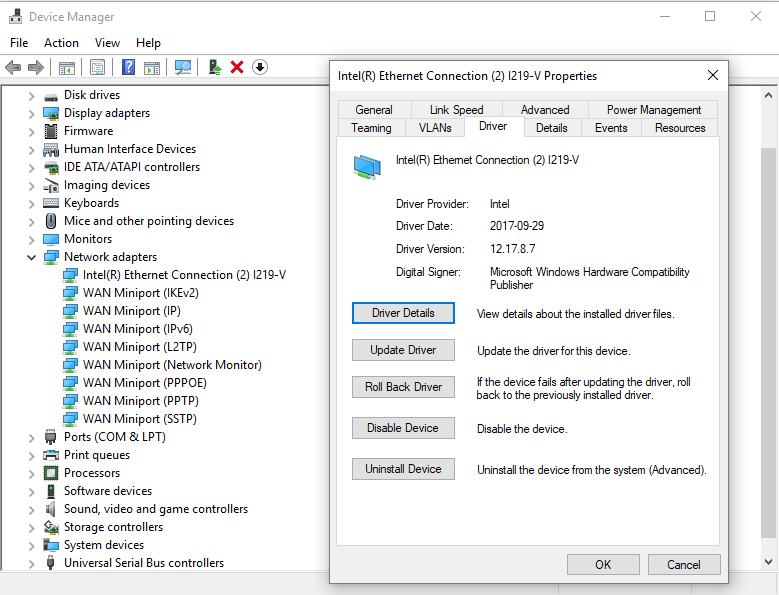Switch to the Teaming tab
The image size is (779, 595).
coord(371,128)
